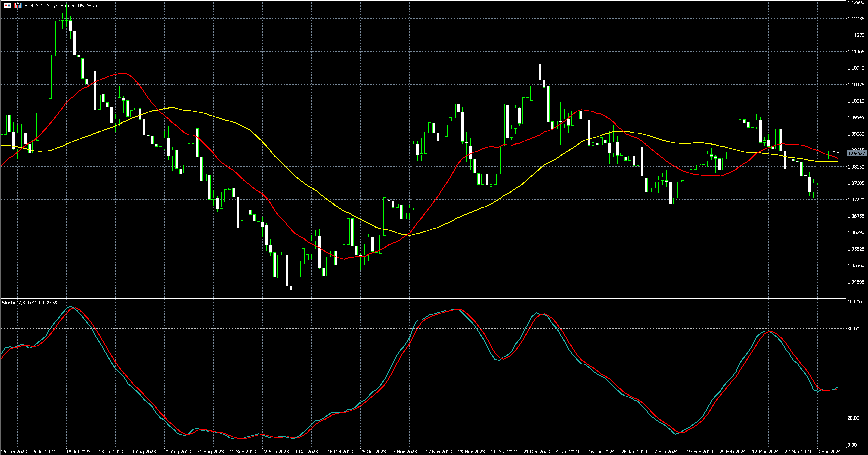Click the Stochastic 0.00 scale label
Screen dimensions: 868x455
click(852, 445)
